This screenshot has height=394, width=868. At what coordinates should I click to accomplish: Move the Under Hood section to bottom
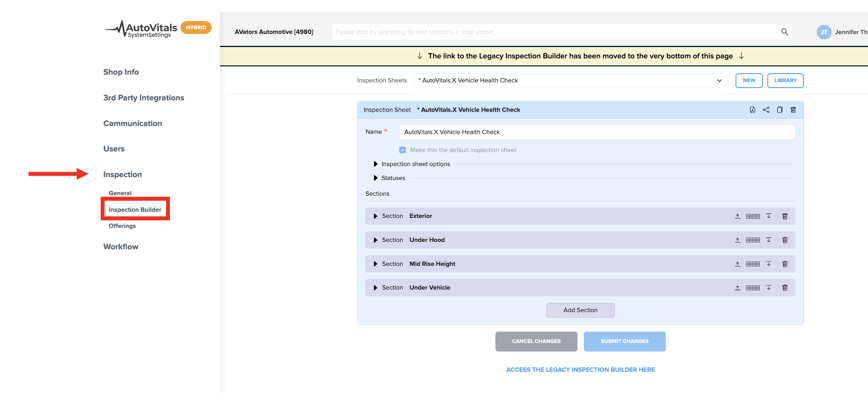pos(769,240)
